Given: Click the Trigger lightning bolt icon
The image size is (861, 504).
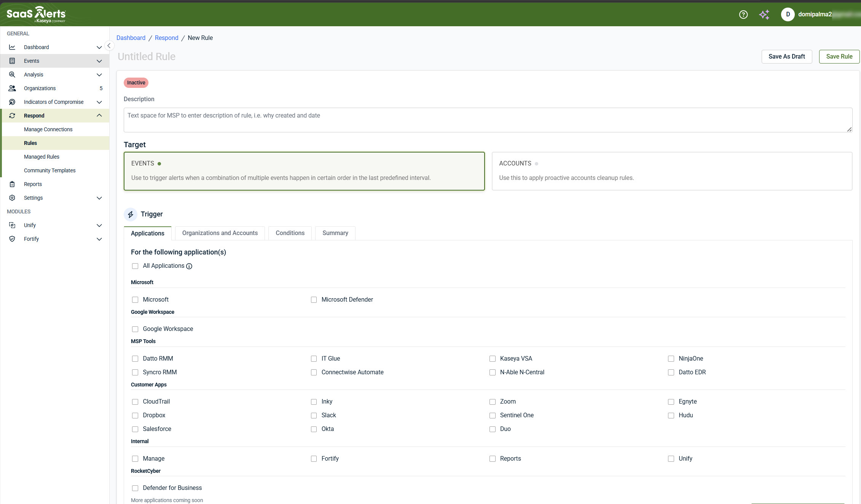Looking at the screenshot, I should coord(131,215).
